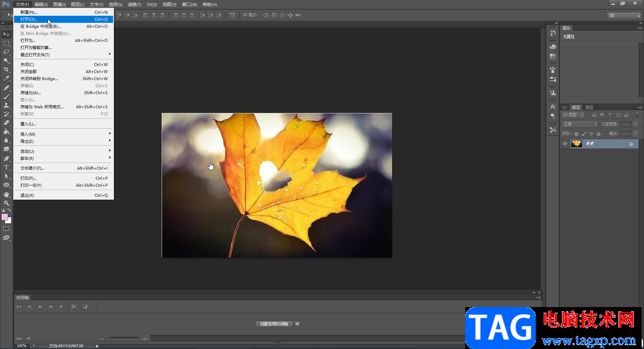Select the Zoom magnifier tool
Image resolution: width=644 pixels, height=349 pixels.
pyautogui.click(x=6, y=203)
